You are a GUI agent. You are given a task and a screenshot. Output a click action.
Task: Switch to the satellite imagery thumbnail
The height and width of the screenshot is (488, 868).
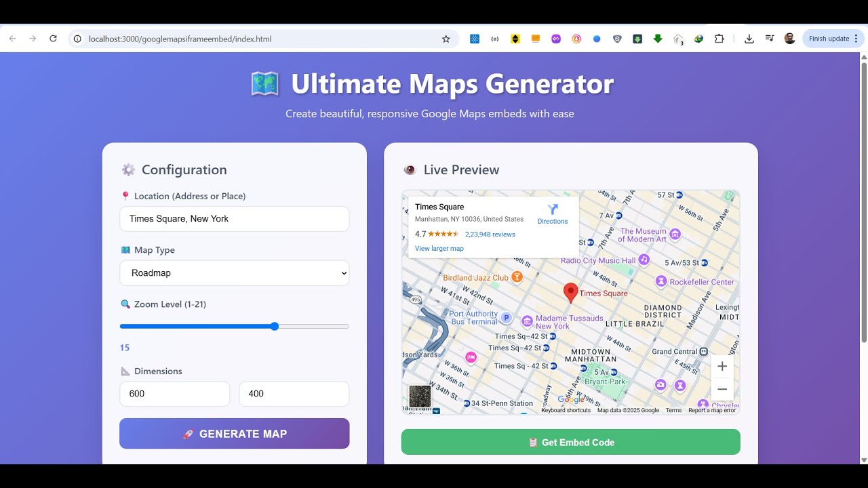click(420, 396)
